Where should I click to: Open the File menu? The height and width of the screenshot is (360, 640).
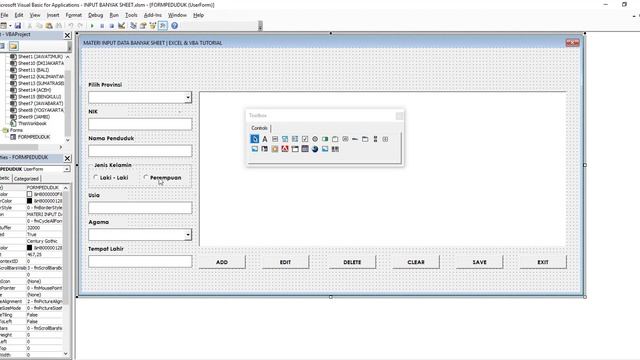[4, 15]
